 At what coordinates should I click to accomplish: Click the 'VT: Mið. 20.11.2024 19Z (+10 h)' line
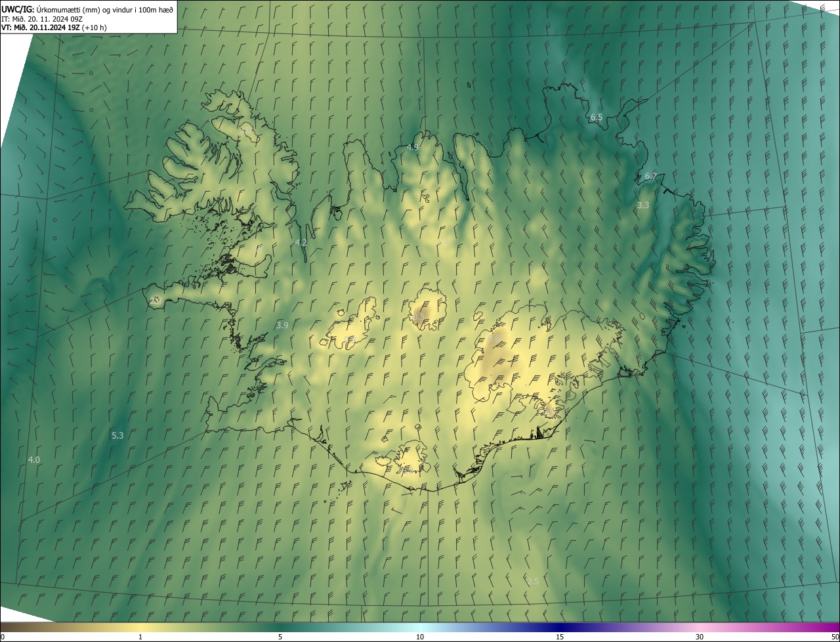pos(54,28)
